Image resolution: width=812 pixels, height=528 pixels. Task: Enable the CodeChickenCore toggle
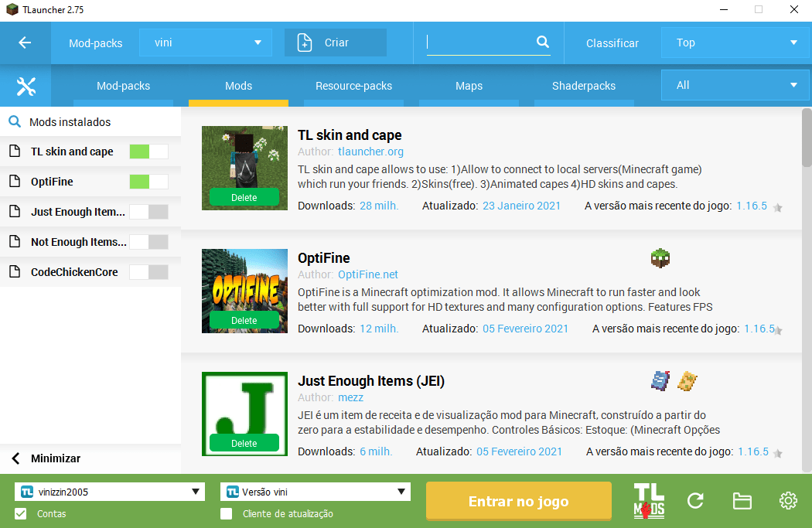click(148, 271)
